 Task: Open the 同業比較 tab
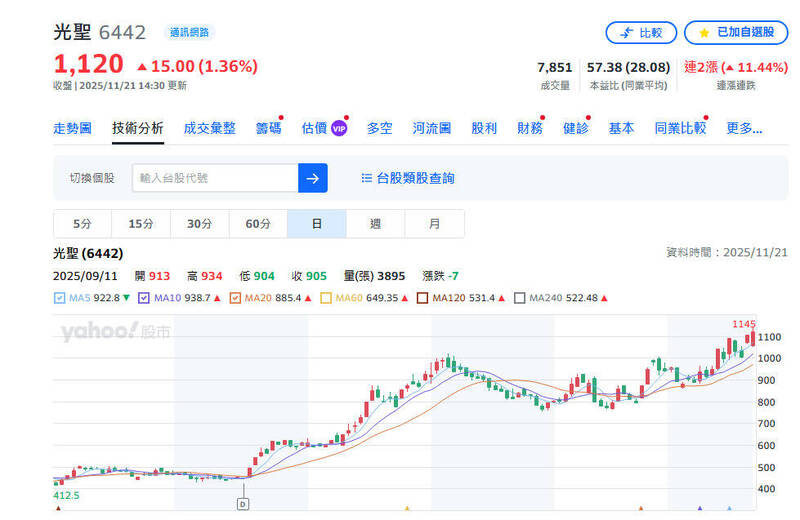tap(680, 128)
